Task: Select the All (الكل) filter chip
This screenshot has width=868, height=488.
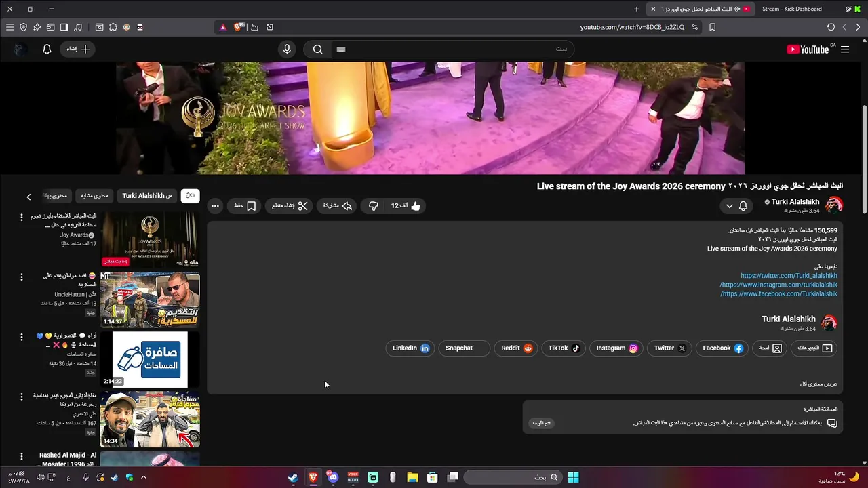Action: [191, 196]
